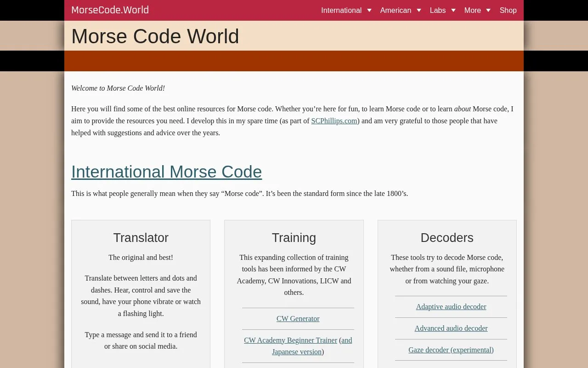Open the Adaptive audio decoder link
This screenshot has height=368, width=588.
(451, 307)
